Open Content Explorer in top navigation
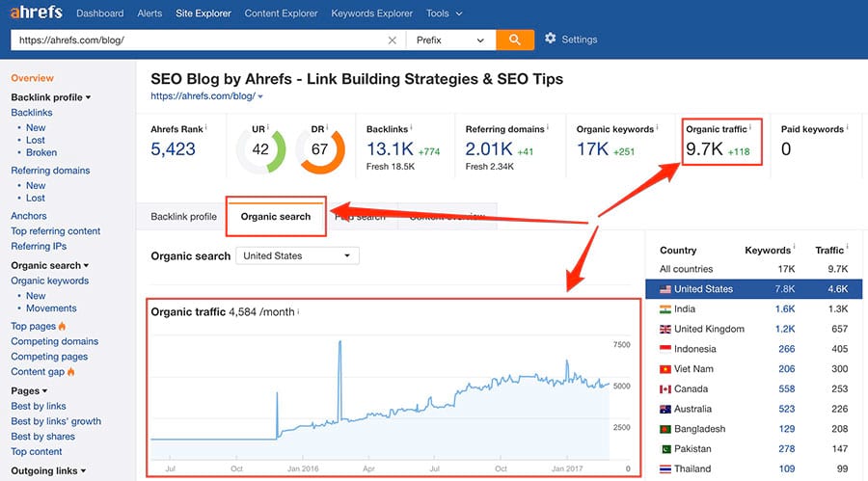 (x=280, y=13)
